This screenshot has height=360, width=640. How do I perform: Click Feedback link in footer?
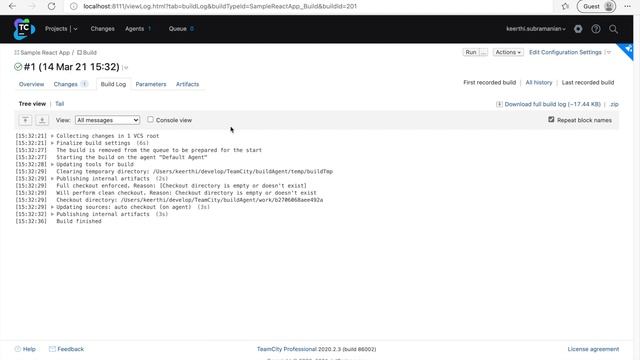(x=70, y=349)
